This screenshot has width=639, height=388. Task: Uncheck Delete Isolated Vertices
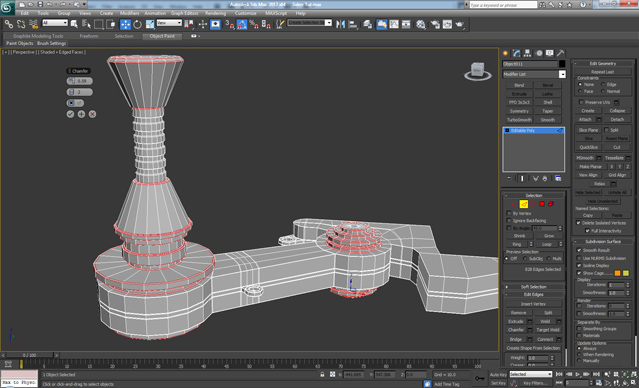(x=578, y=223)
